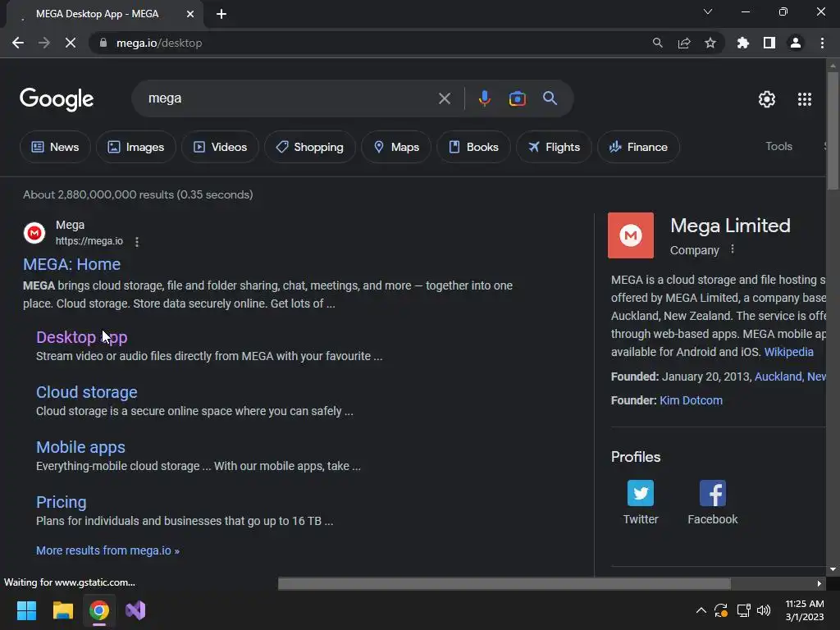Open the Facebook profile icon
Viewport: 840px width, 630px height.
tap(713, 493)
